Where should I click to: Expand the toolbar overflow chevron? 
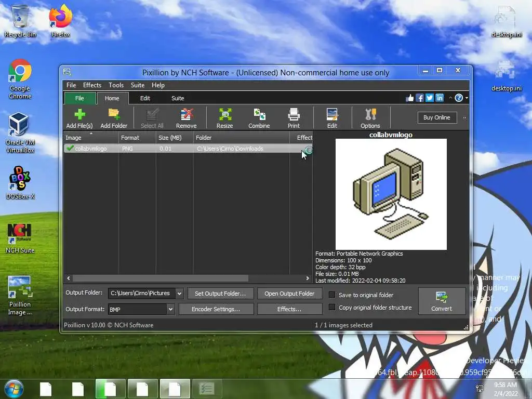464,118
